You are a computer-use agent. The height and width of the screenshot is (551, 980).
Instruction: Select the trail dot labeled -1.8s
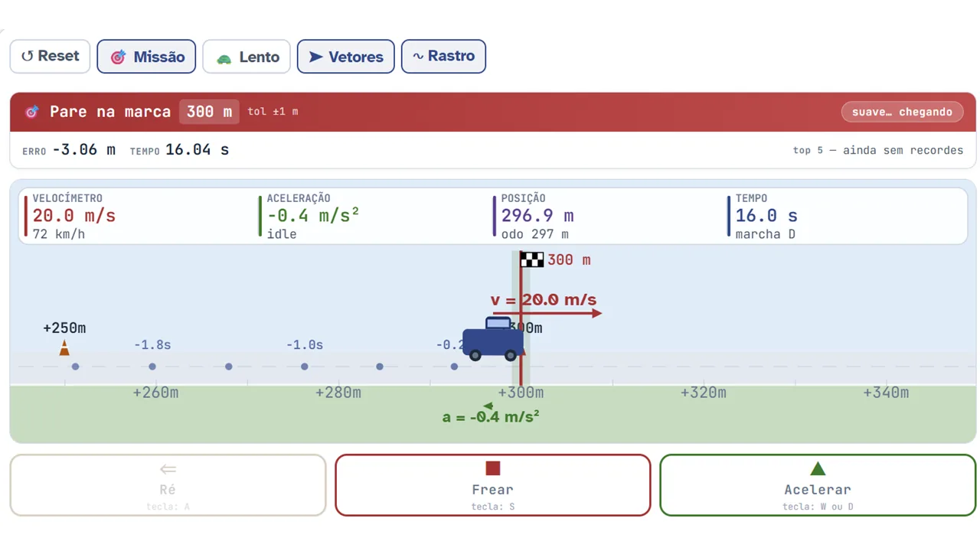click(152, 367)
